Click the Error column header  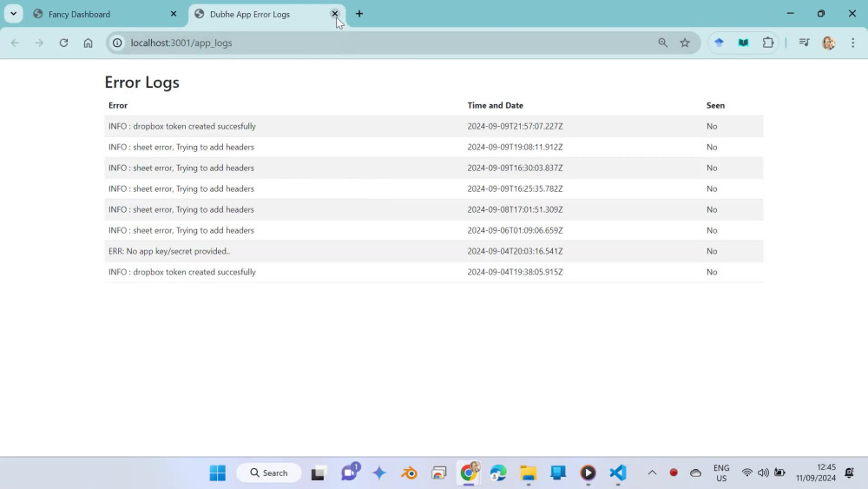click(x=118, y=105)
